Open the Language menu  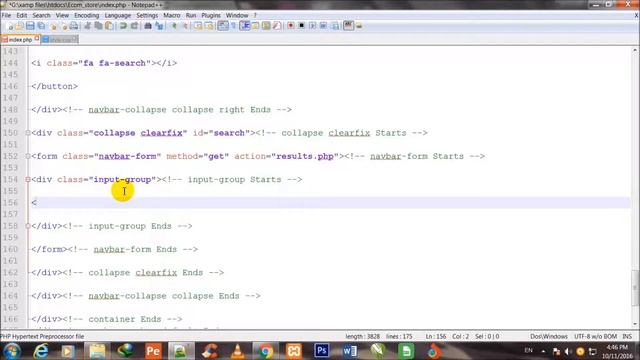tap(118, 15)
